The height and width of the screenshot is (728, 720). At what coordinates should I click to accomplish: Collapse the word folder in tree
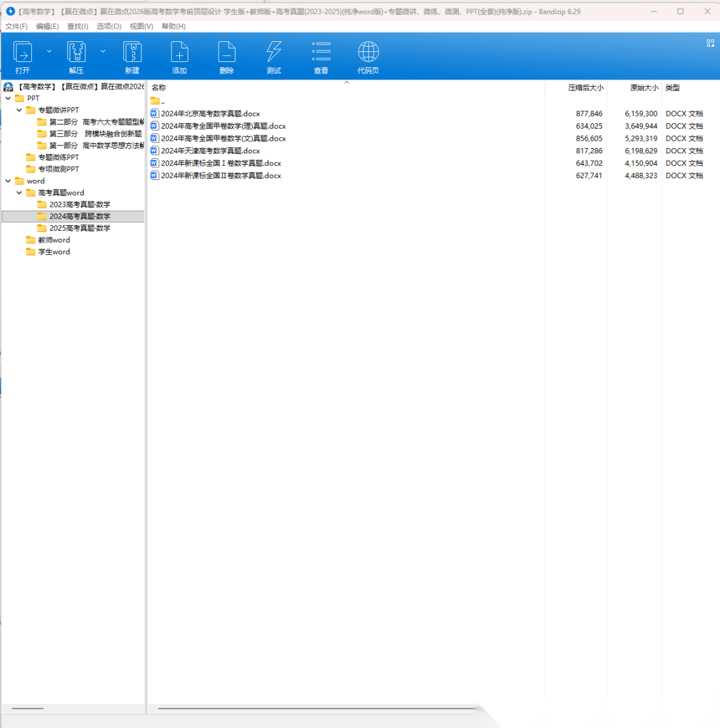8,181
